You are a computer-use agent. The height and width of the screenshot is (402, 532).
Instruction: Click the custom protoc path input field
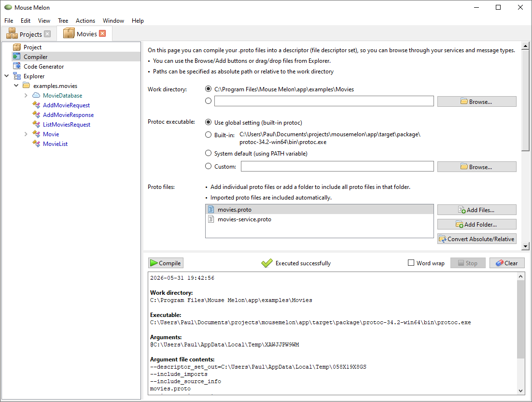[337, 166]
